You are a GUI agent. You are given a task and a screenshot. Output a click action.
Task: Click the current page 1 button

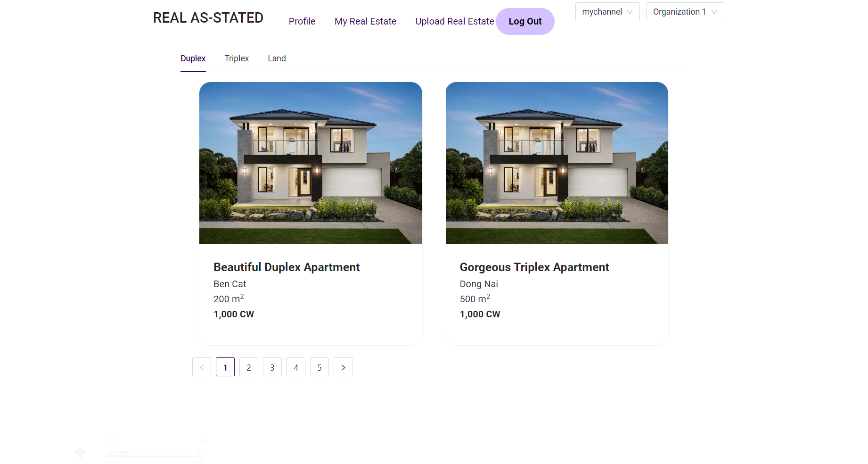[x=225, y=367]
